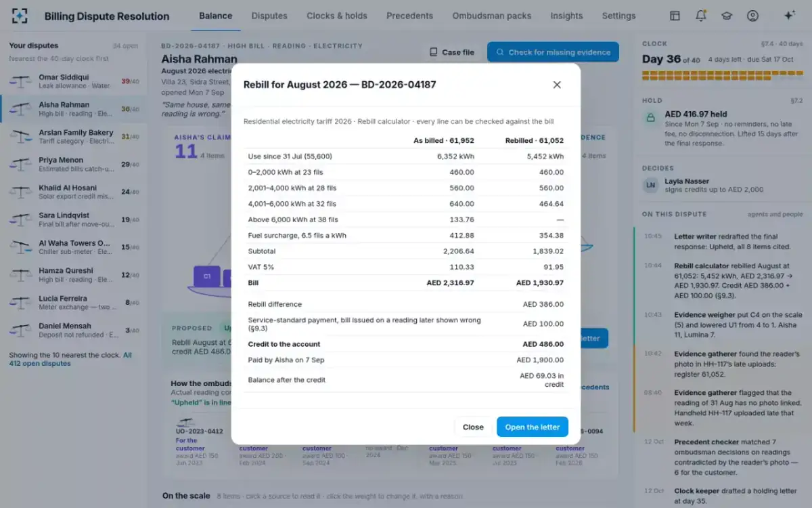
Task: Click the 91.95 rebilled VAT value
Action: pos(554,268)
